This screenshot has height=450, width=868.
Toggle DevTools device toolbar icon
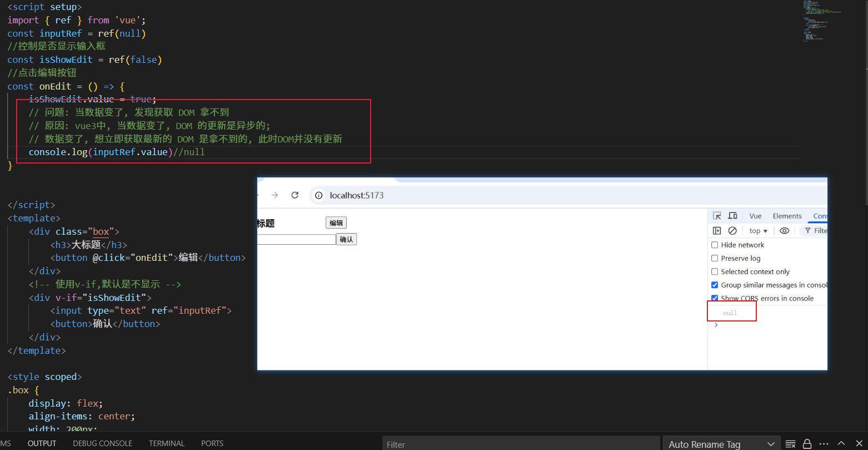coord(733,216)
